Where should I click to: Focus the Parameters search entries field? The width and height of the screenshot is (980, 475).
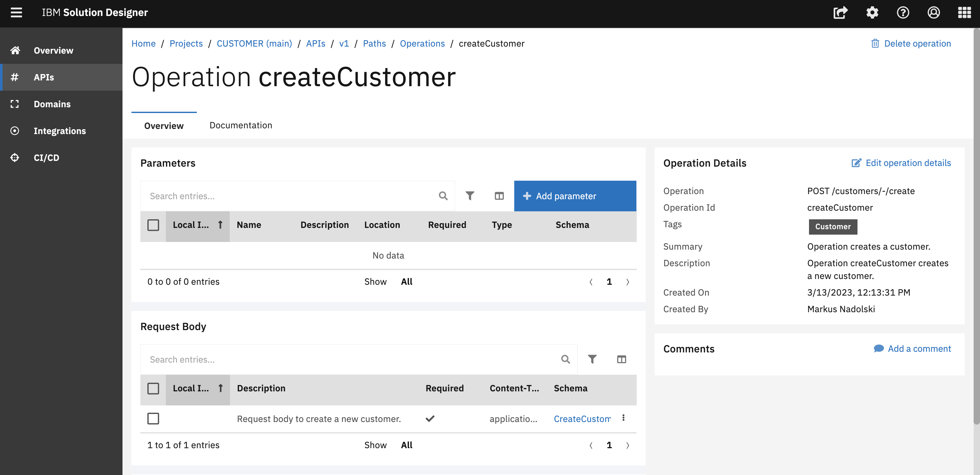coord(289,196)
